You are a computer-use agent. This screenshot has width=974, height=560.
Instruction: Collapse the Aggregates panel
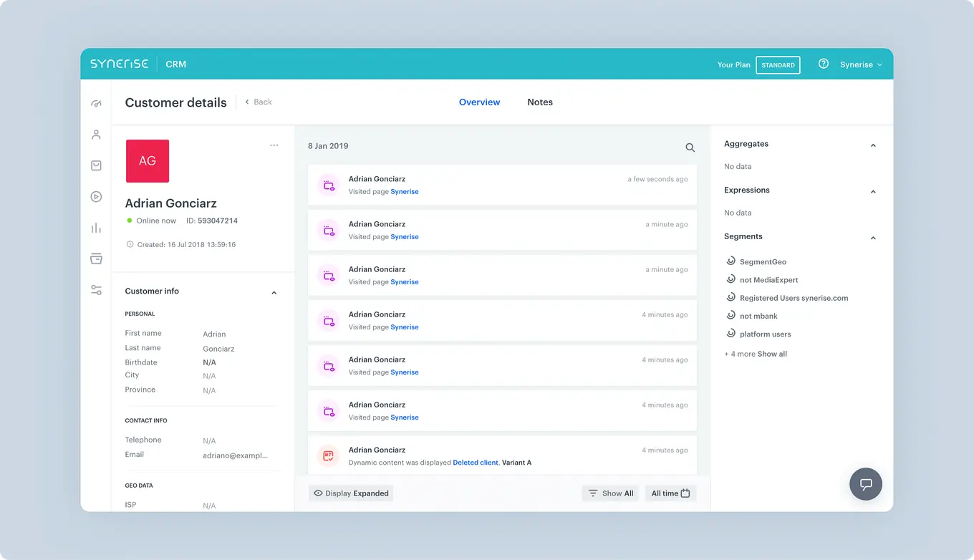coord(873,145)
